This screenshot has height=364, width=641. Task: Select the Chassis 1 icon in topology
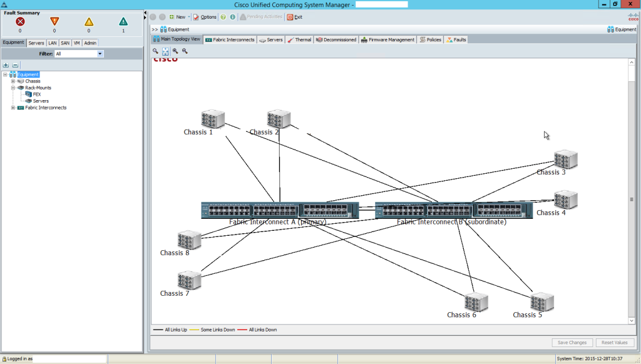pos(213,119)
